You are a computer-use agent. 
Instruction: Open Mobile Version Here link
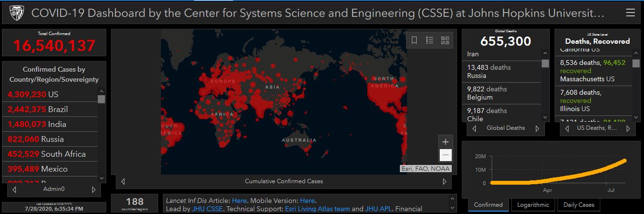pyautogui.click(x=307, y=201)
